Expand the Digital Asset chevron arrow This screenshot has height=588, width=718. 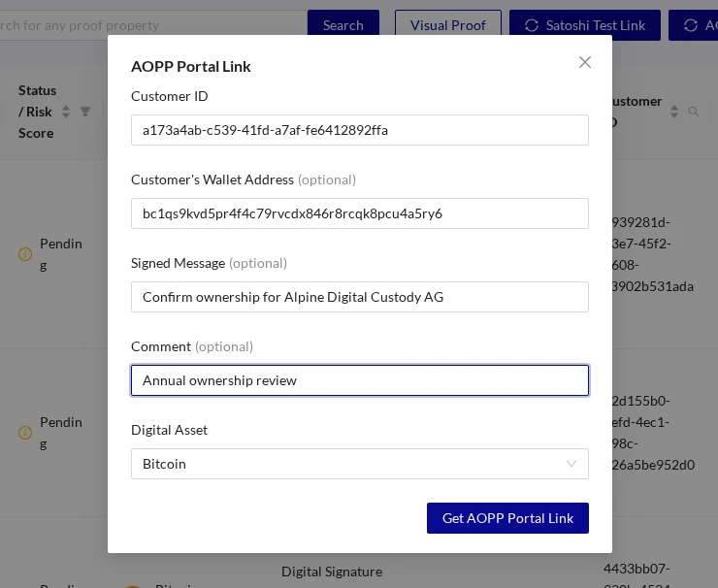[x=571, y=464]
